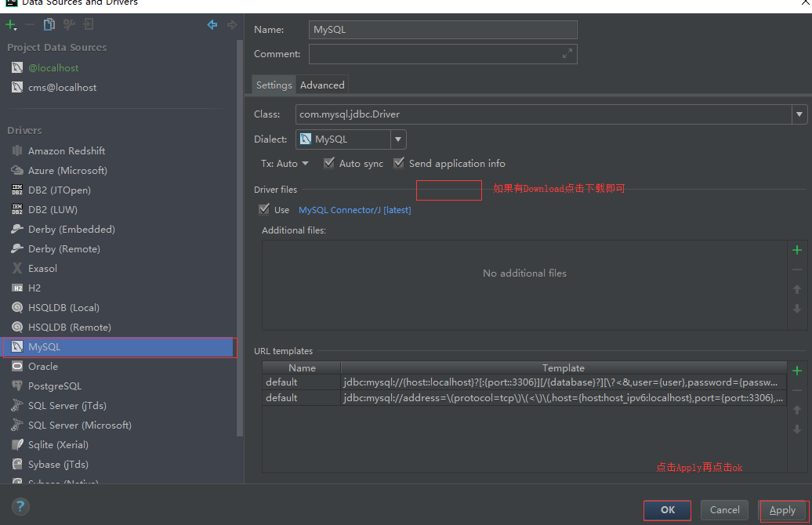Pick the Exasol driver

pyautogui.click(x=42, y=268)
